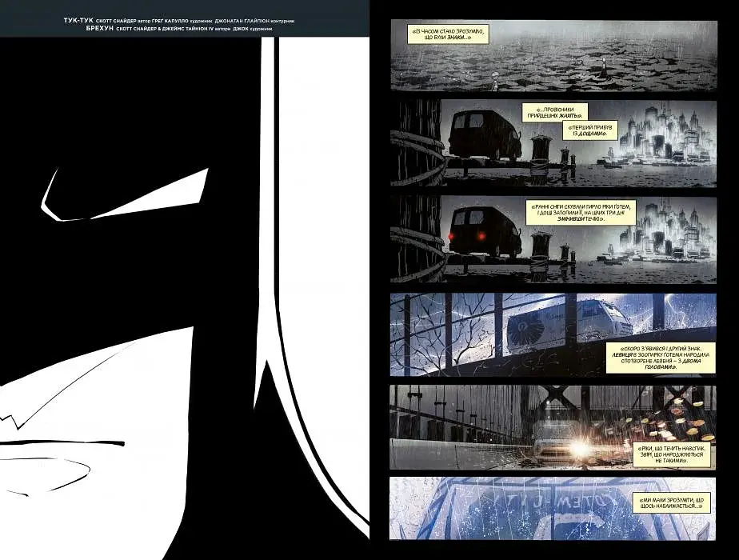739x560 pixels.
Task: Click the credit "ГРЕГ КАПУЛЛО художник"
Action: click(x=182, y=22)
